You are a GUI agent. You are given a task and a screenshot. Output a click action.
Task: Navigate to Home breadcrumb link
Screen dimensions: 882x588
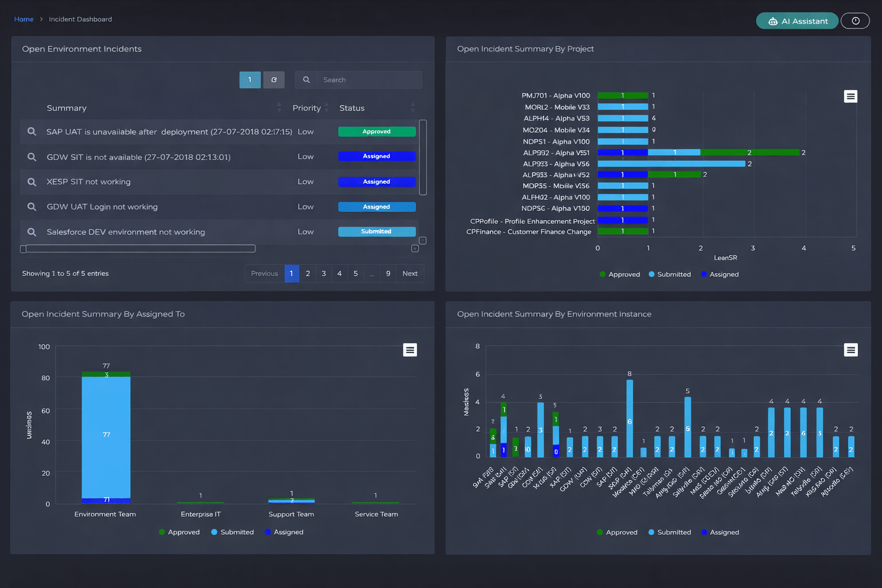[x=24, y=20]
